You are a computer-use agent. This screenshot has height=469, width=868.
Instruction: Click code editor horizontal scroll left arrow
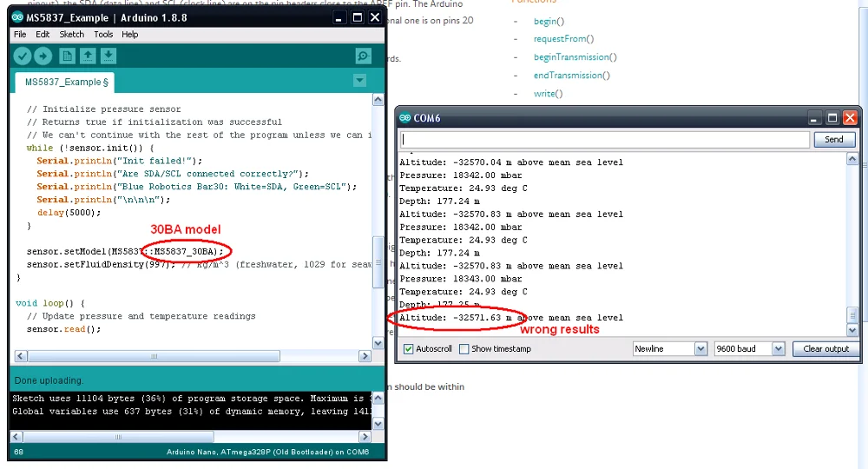(x=21, y=356)
